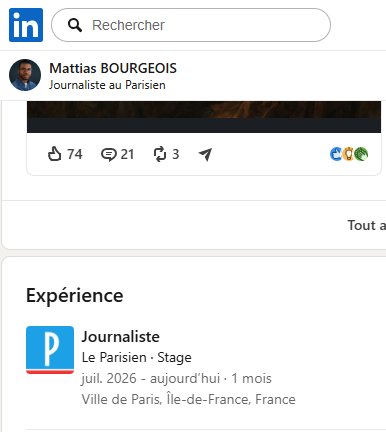Send the post via paper plane icon
Viewport: 386px width, 432px height.
pos(205,154)
